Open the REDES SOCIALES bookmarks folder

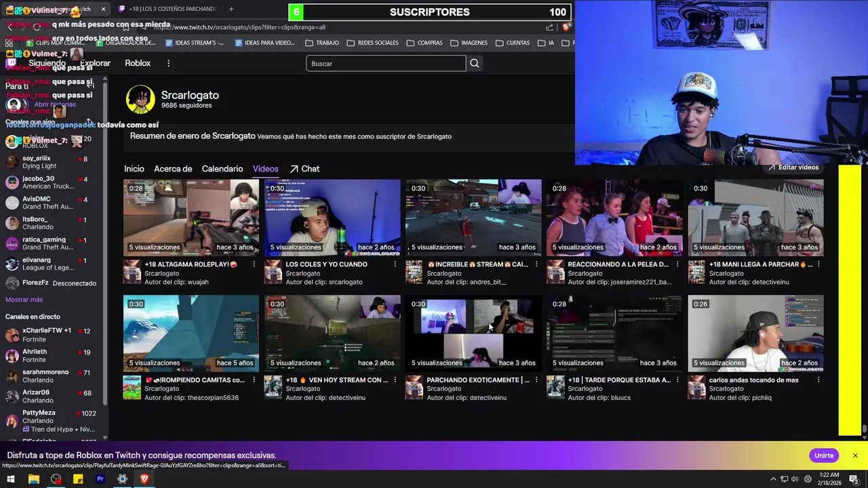tap(372, 43)
